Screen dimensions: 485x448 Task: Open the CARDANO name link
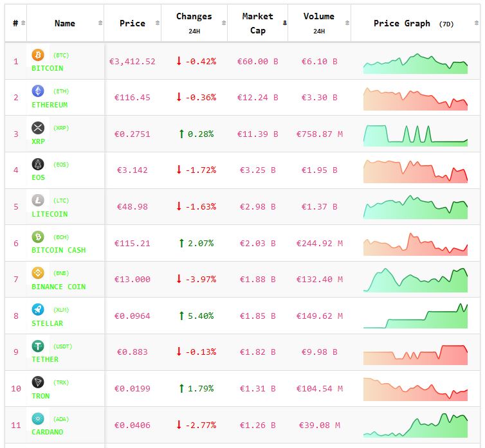click(x=48, y=432)
